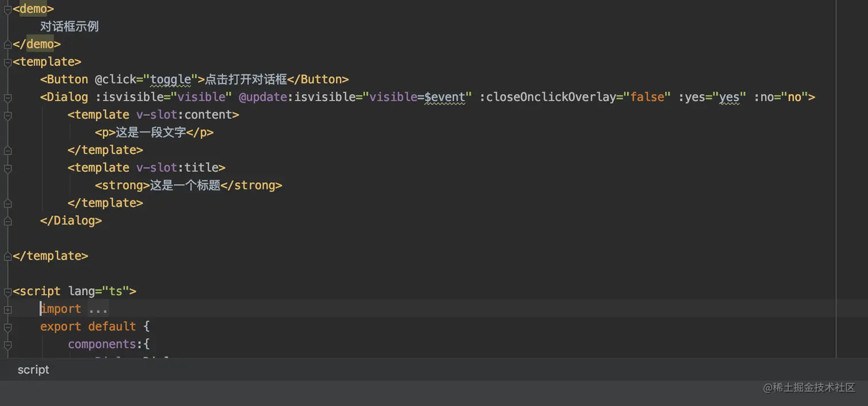Fold the components object in gutter
Viewport: 868px width, 406px height.
[7, 345]
